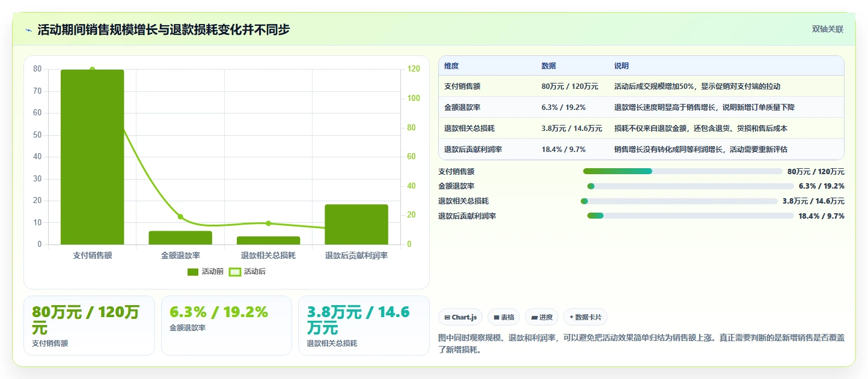868x379 pixels.
Task: Click the 表格 tag
Action: coord(504,317)
